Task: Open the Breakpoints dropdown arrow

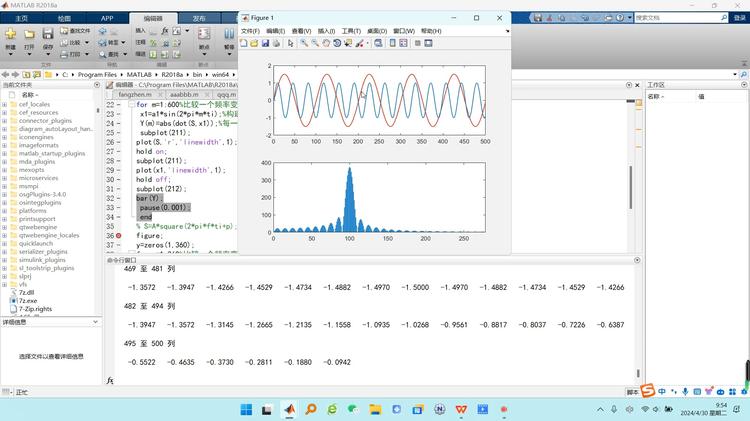Action: pyautogui.click(x=204, y=54)
